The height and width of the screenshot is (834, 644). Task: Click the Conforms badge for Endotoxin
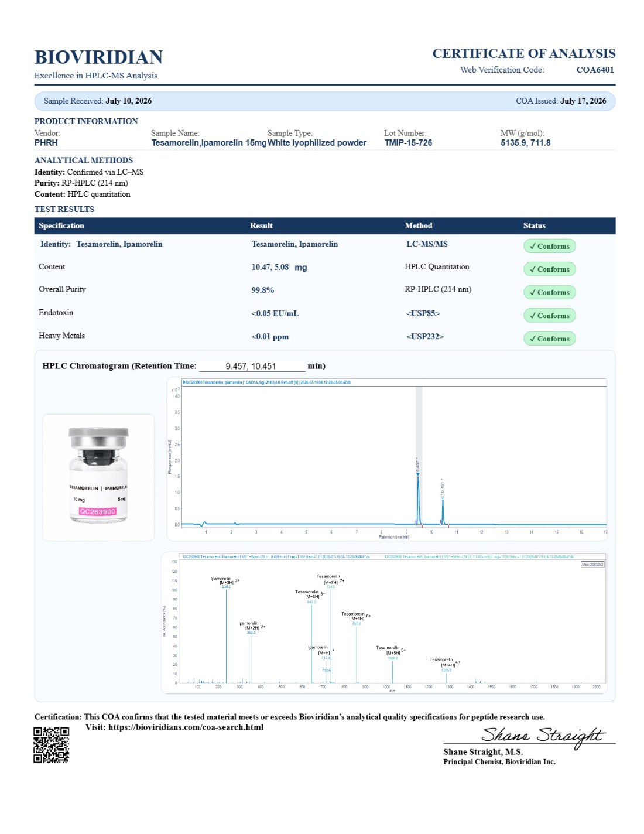click(549, 316)
